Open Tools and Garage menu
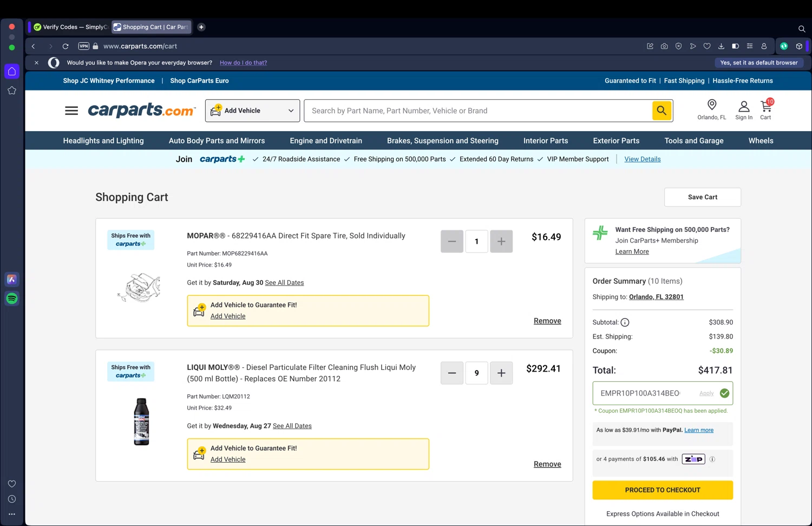The width and height of the screenshot is (812, 526). coord(694,141)
